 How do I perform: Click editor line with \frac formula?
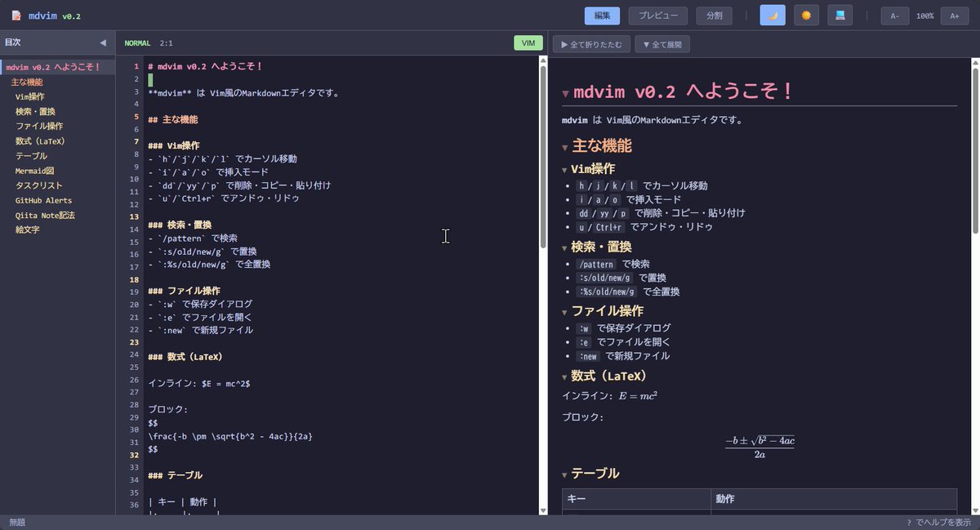(x=230, y=436)
